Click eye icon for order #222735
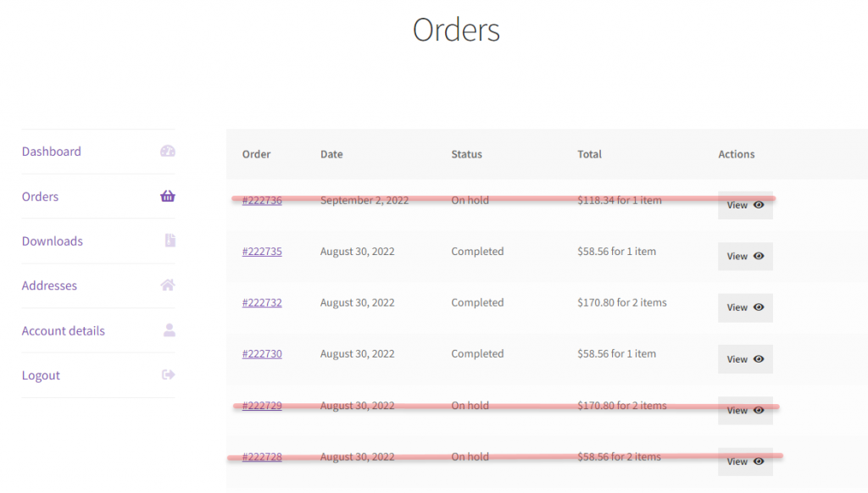Image resolution: width=868 pixels, height=493 pixels. coord(759,256)
